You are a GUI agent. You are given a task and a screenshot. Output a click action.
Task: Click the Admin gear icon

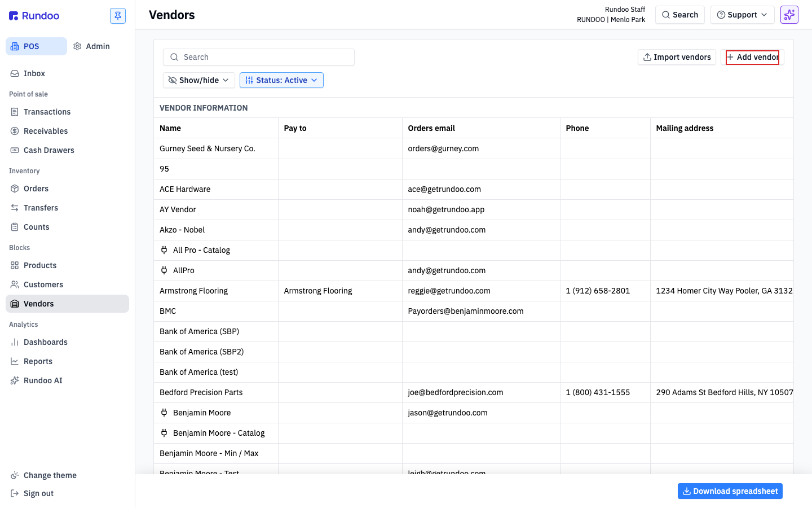click(x=77, y=46)
